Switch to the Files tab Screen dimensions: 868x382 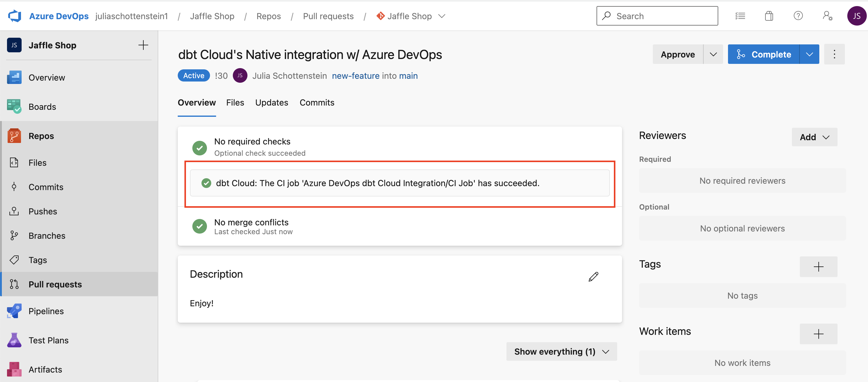235,103
